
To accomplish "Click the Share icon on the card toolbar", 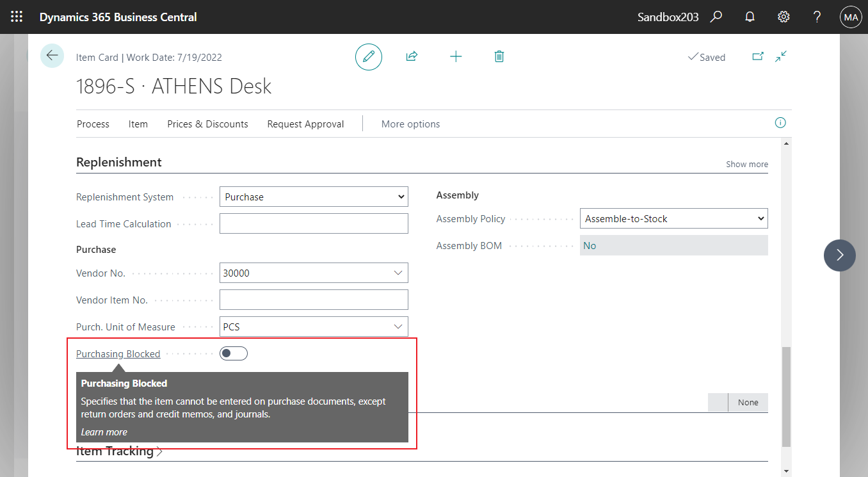I will (x=412, y=56).
